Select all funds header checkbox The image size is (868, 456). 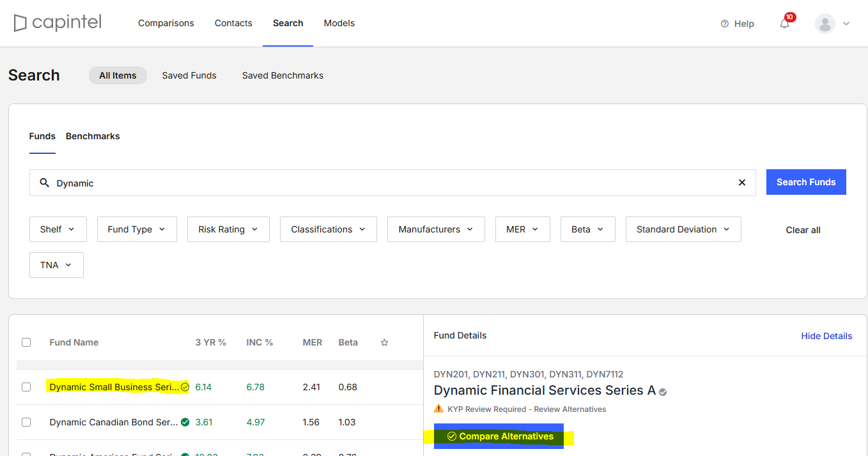pyautogui.click(x=26, y=342)
